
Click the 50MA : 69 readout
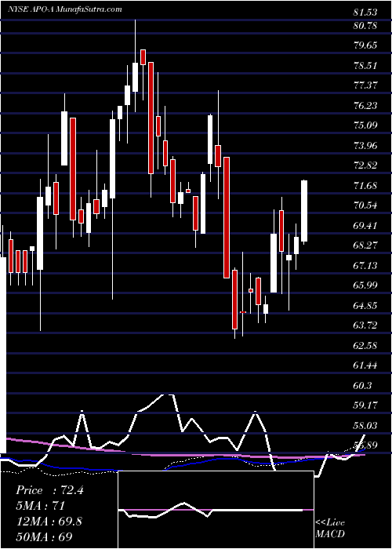pyautogui.click(x=45, y=536)
